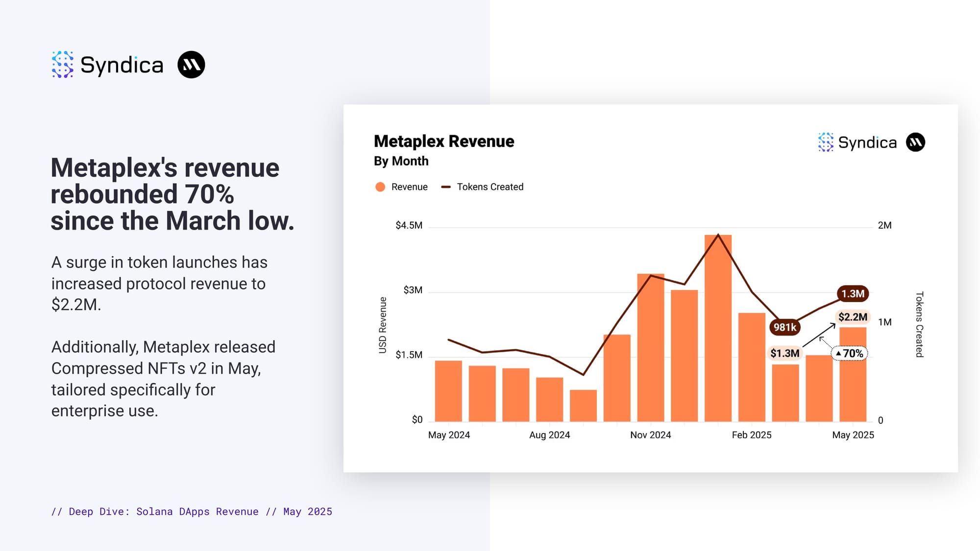Click the '$1.3M' March revenue label
Image resolution: width=980 pixels, height=551 pixels.
784,354
